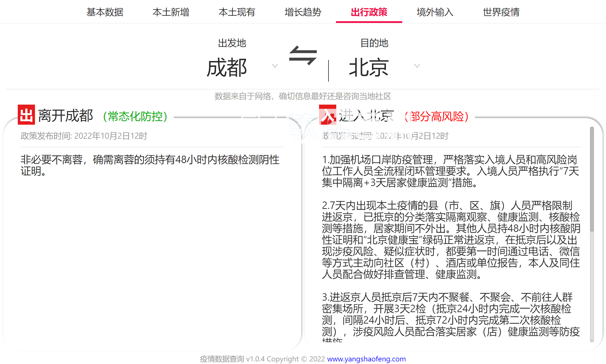This screenshot has height=364, width=606.
Task: View the 境外输入 tab
Action: point(435,12)
